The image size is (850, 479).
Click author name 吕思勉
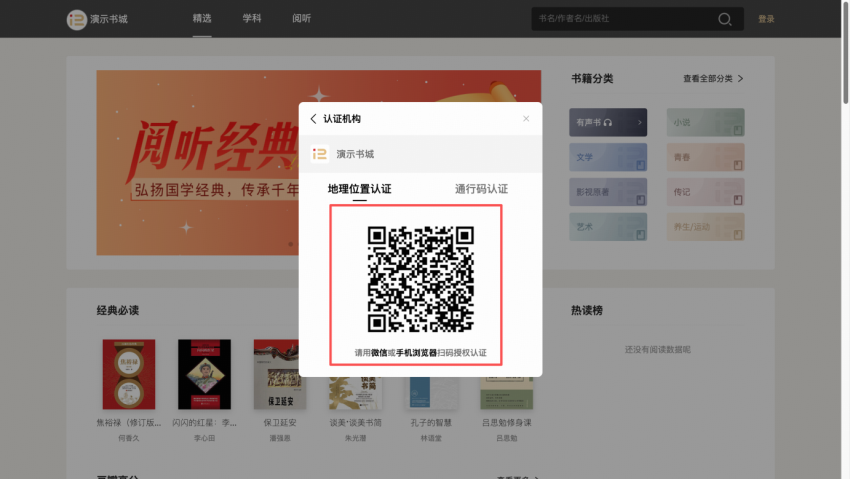(507, 438)
